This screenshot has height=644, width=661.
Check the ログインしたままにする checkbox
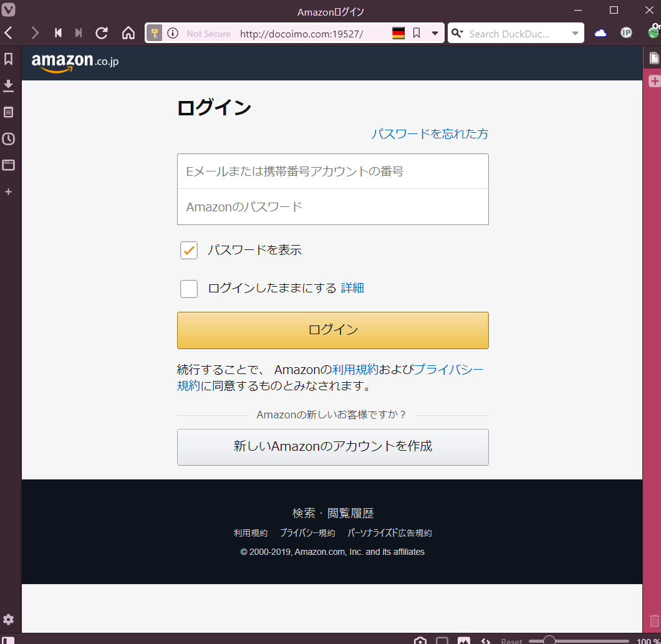[x=189, y=289]
